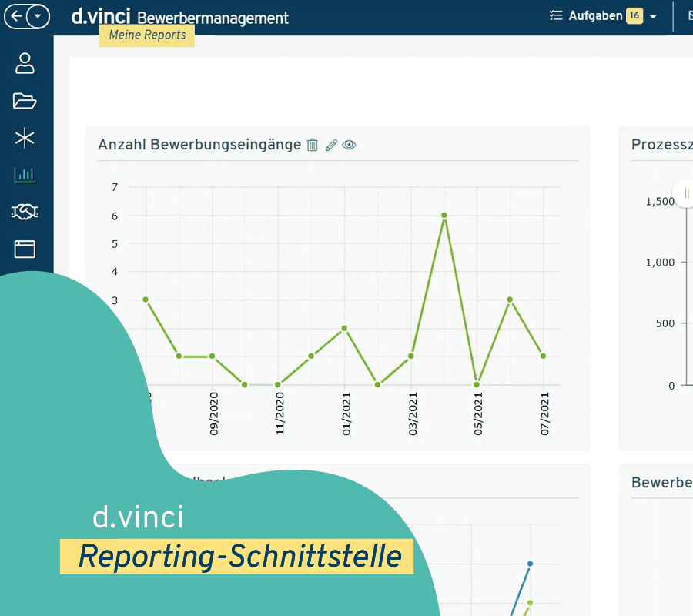Click the chart title 'Anzahl Bewerbungseingänge'
The width and height of the screenshot is (693, 616).
pos(199,145)
